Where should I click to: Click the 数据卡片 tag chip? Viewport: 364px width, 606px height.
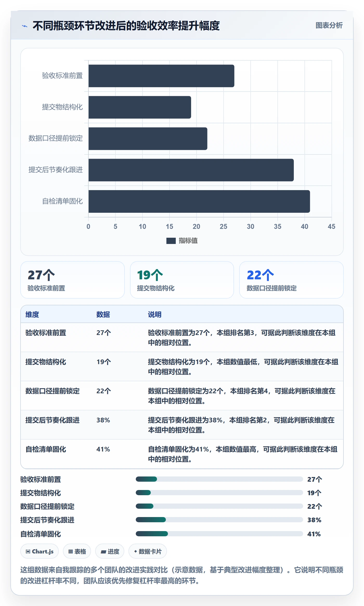(x=148, y=551)
